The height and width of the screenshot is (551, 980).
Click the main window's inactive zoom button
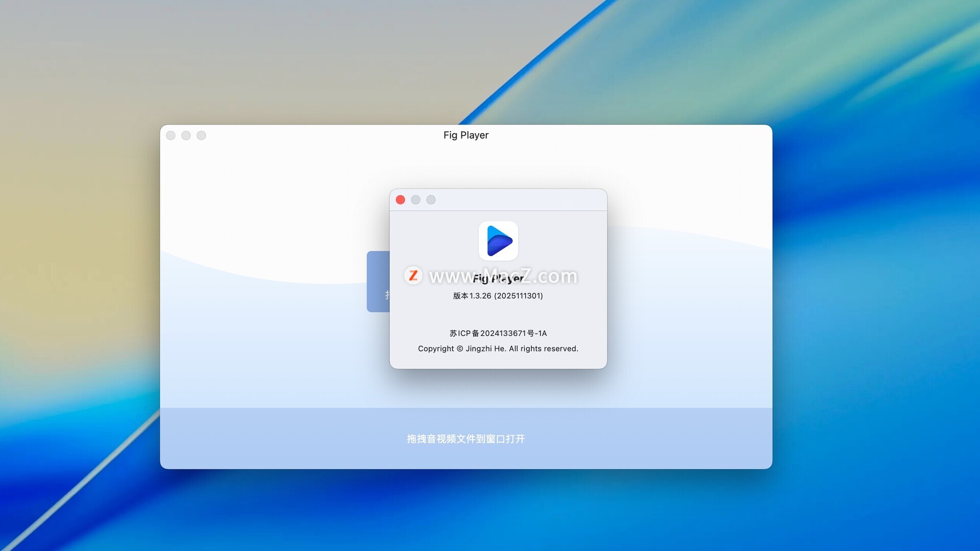[202, 135]
